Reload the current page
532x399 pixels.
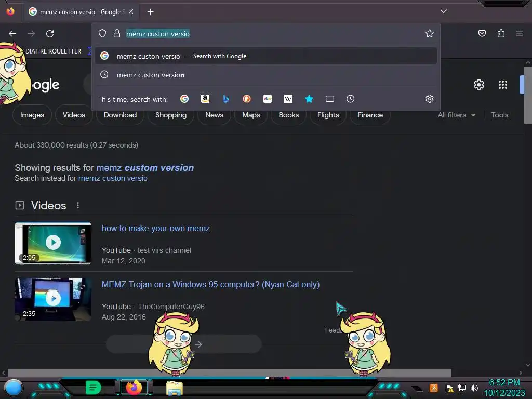[50, 34]
